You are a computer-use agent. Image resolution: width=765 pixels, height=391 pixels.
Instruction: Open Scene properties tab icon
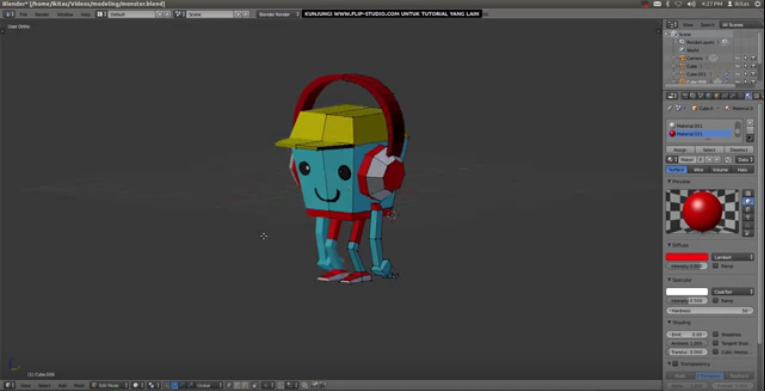701,96
